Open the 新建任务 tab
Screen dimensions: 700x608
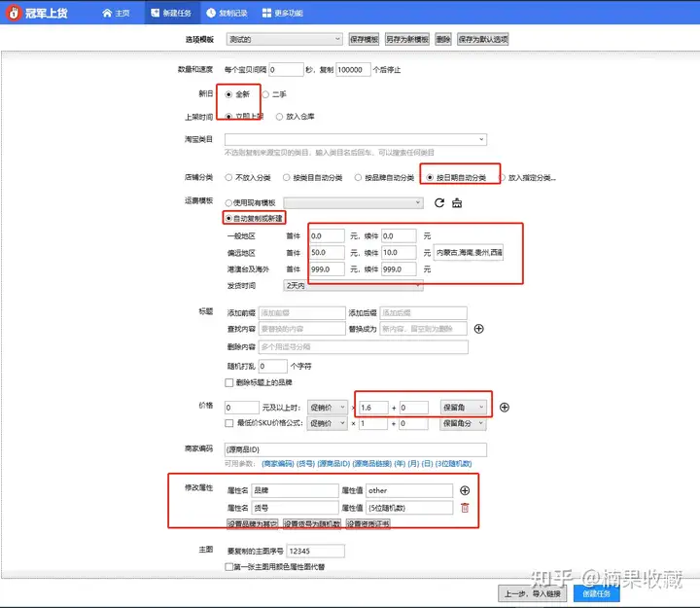point(171,13)
